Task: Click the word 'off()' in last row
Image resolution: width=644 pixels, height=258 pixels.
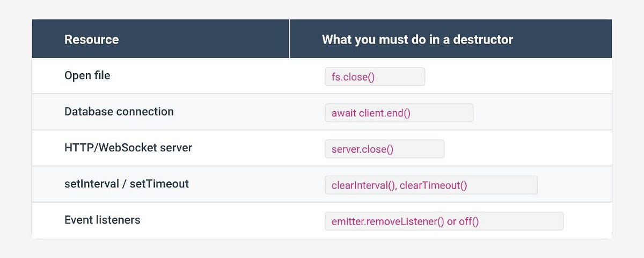Action: point(469,221)
